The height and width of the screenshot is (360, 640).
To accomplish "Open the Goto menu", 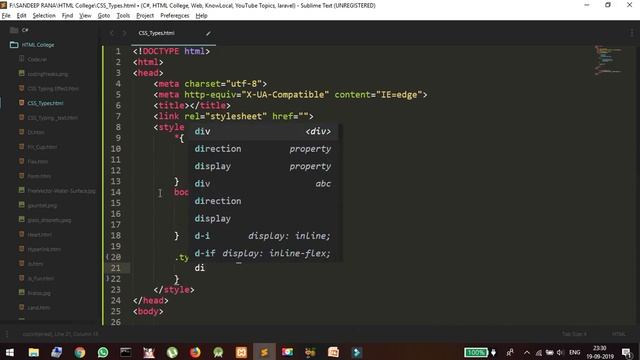I will 104,16.
